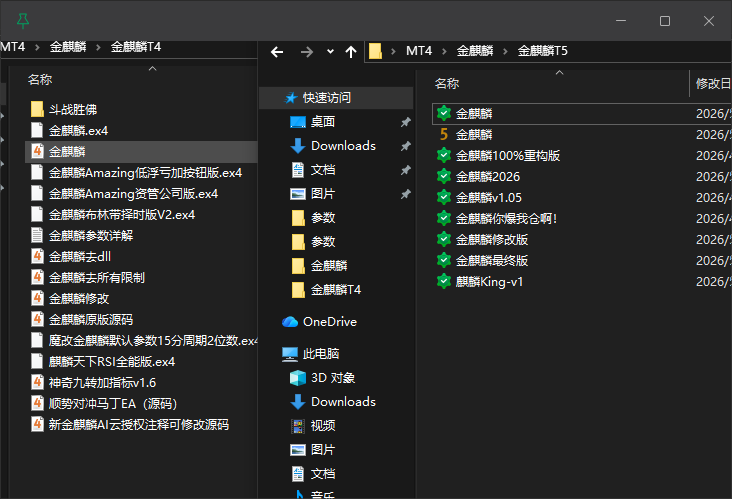Go forward with the right arrow
Screen dimensions: 732x499
point(307,52)
